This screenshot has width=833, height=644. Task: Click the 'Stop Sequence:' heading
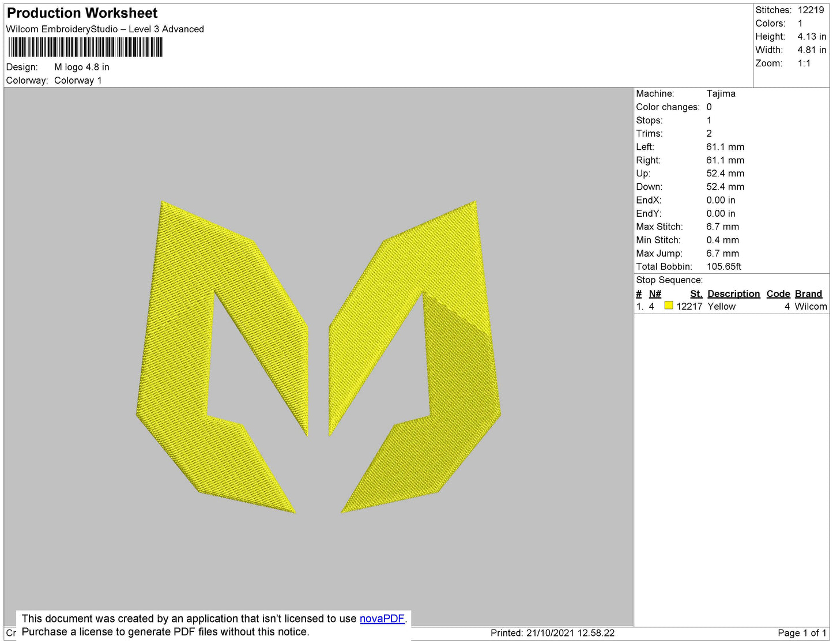tap(669, 280)
